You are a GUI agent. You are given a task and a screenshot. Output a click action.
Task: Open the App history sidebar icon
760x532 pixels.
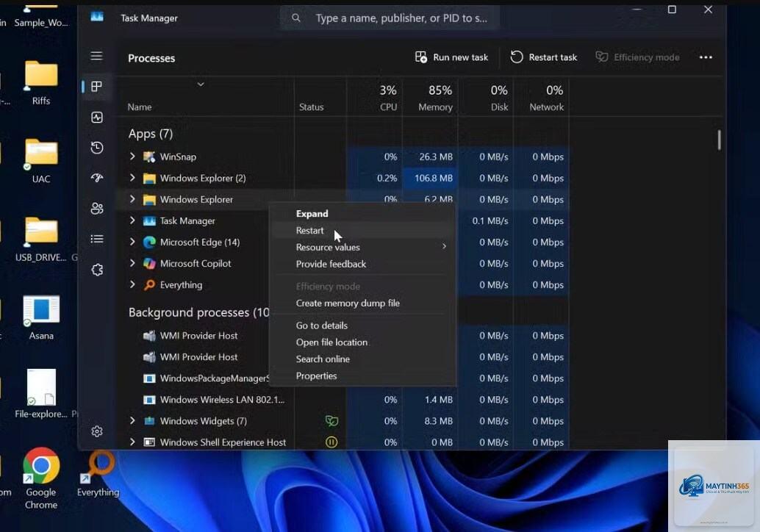96,147
